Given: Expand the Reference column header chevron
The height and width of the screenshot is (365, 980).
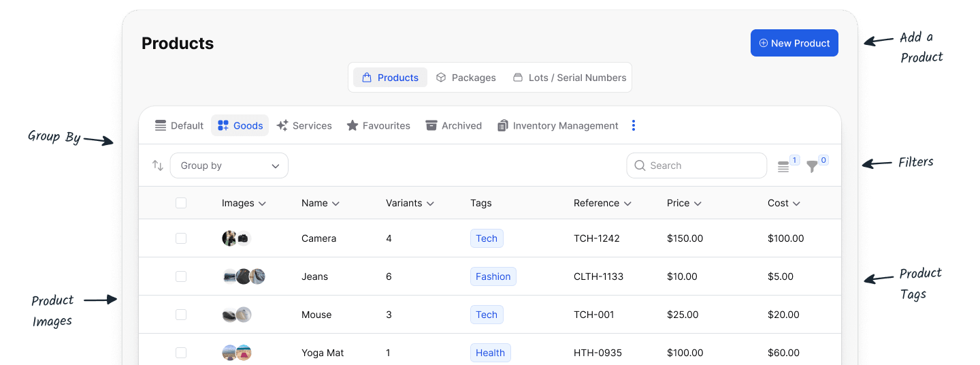Looking at the screenshot, I should (x=627, y=204).
